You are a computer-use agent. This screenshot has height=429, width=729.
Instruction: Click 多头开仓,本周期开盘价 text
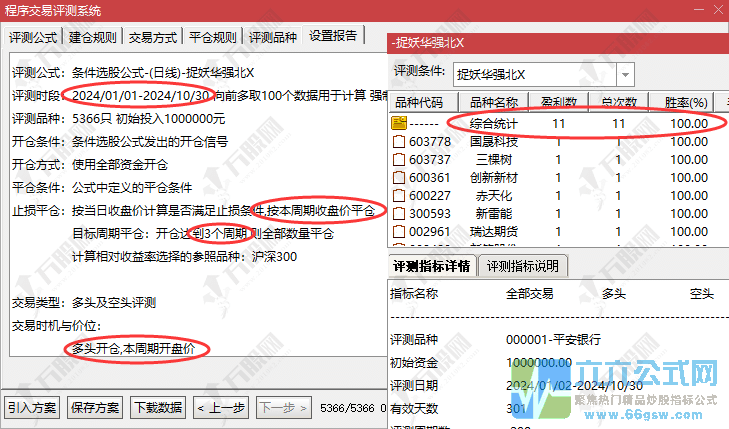point(133,349)
